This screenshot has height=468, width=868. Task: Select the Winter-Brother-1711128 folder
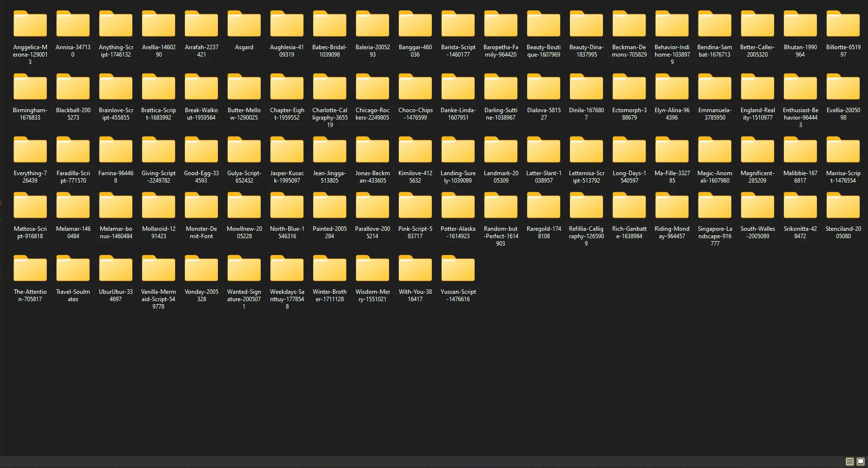[329, 279]
